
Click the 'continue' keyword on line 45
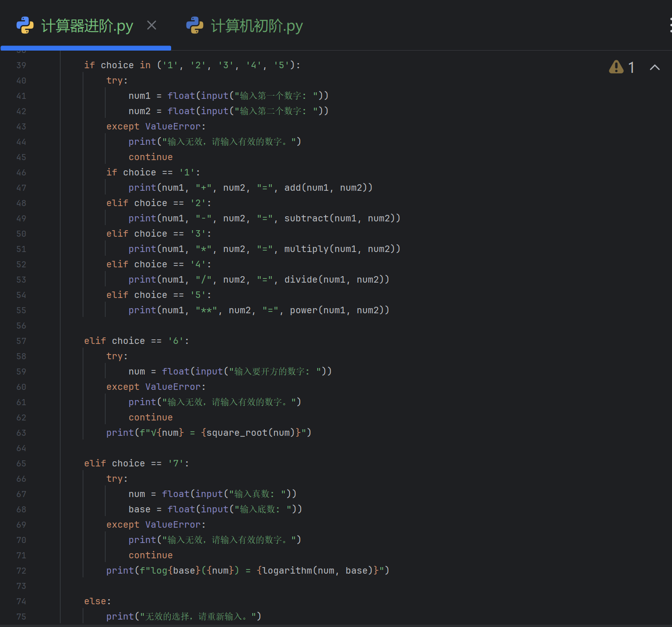(x=151, y=157)
